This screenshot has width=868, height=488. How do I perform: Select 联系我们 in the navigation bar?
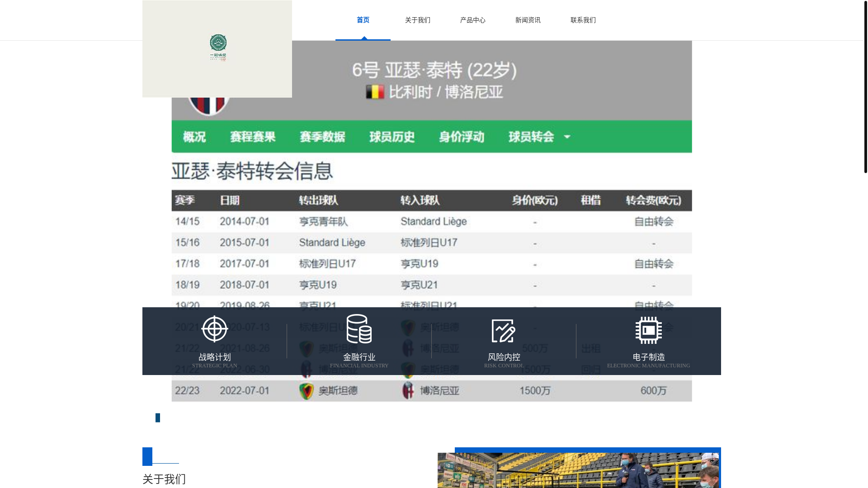click(x=583, y=20)
